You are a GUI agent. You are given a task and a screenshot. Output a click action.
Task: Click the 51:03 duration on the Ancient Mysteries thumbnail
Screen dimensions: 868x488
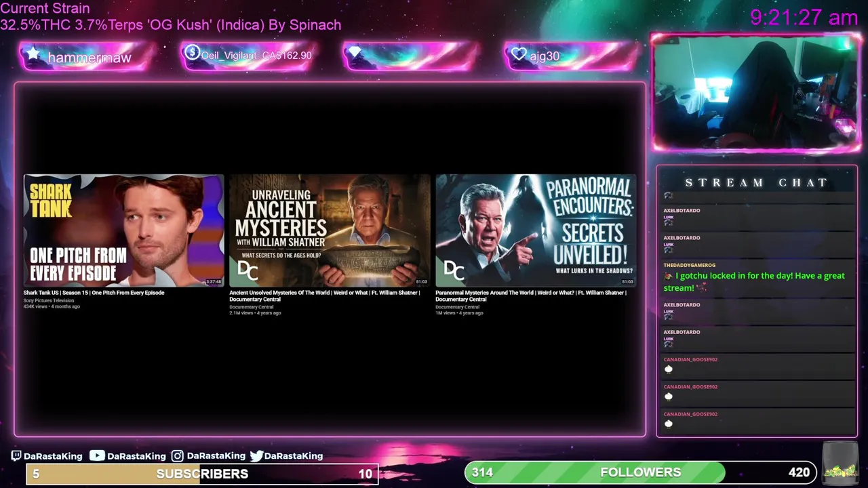coord(421,282)
